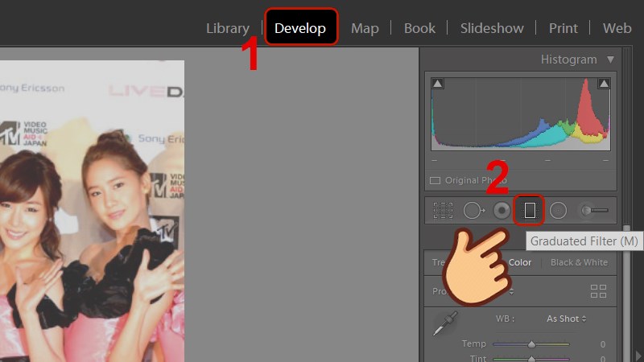Open the Print module

(x=563, y=28)
